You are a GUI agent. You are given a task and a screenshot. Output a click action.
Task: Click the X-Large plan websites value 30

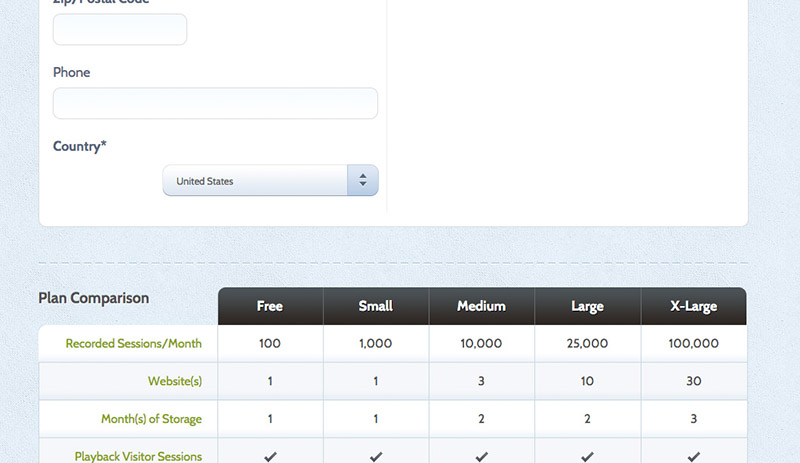point(694,381)
